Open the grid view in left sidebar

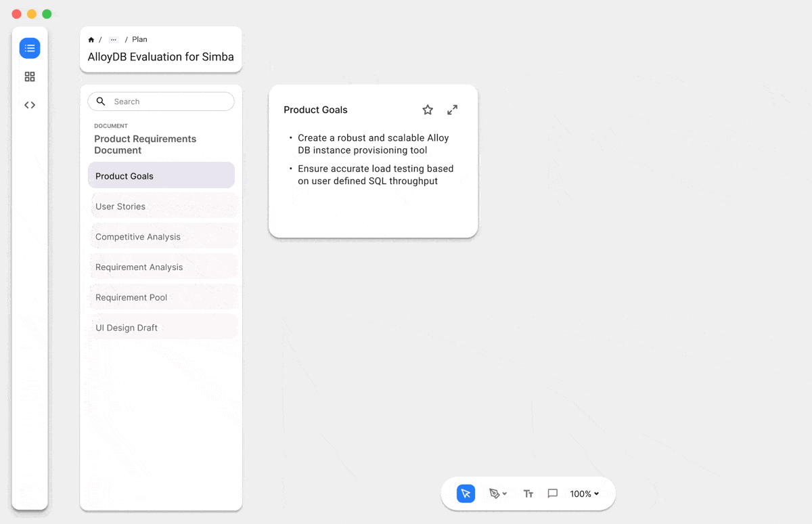tap(30, 77)
